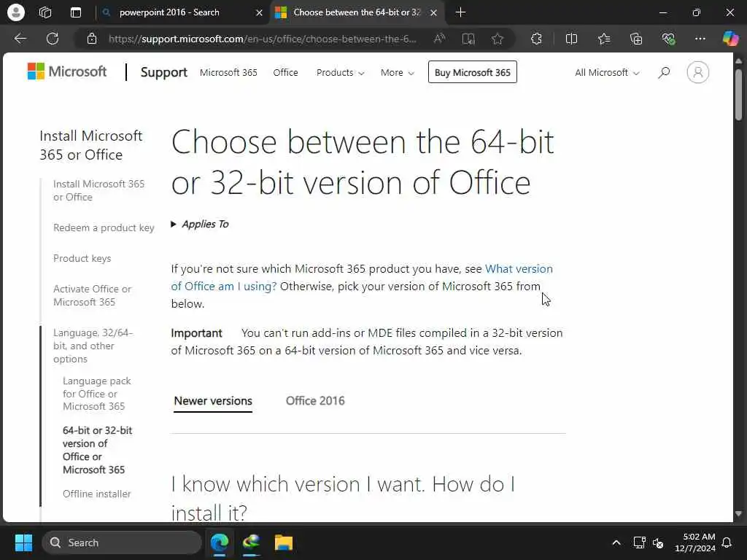This screenshot has height=560, width=747.
Task: Open 'What version of Office am I using?' link
Action: click(x=362, y=277)
